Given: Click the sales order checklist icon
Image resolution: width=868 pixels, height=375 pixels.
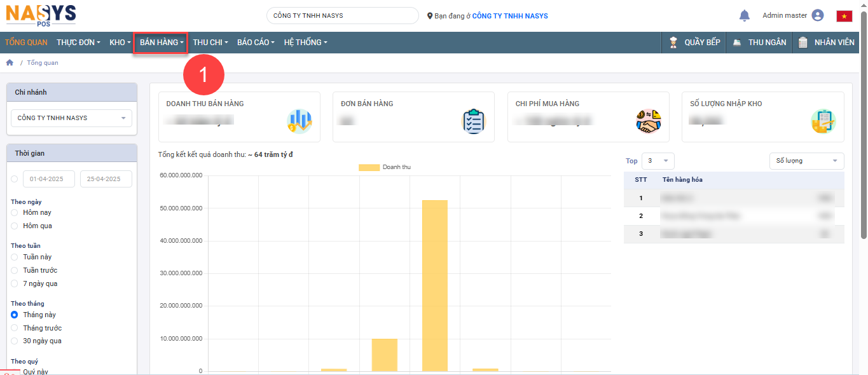Looking at the screenshot, I should 474,121.
